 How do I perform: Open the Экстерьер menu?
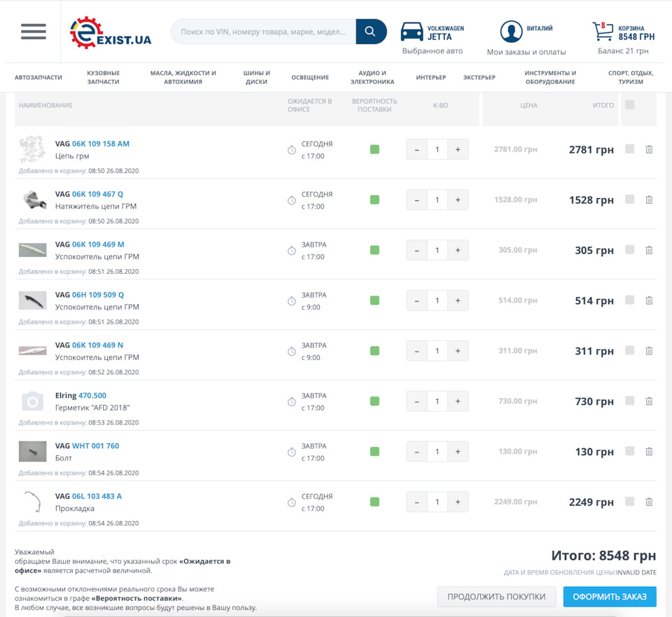479,78
